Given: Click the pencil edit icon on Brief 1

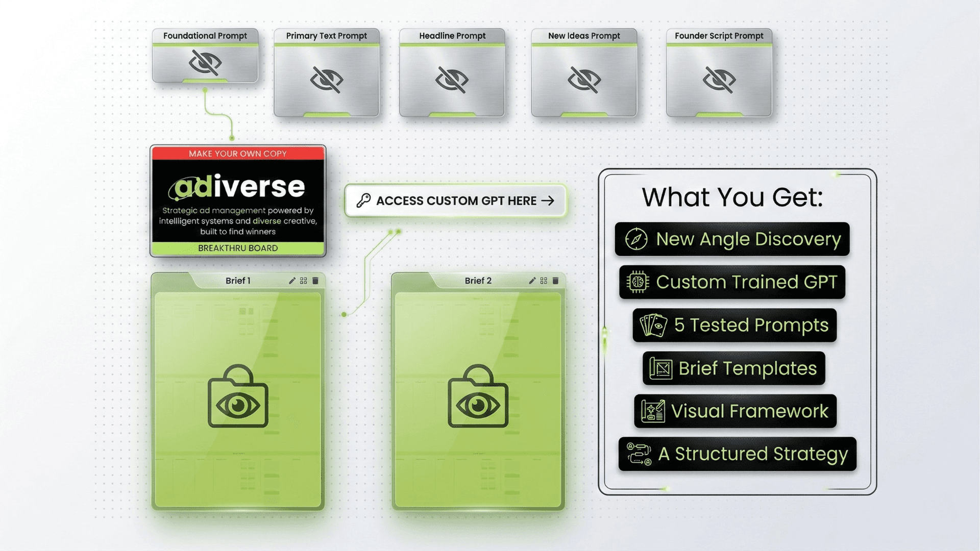Looking at the screenshot, I should [x=292, y=281].
